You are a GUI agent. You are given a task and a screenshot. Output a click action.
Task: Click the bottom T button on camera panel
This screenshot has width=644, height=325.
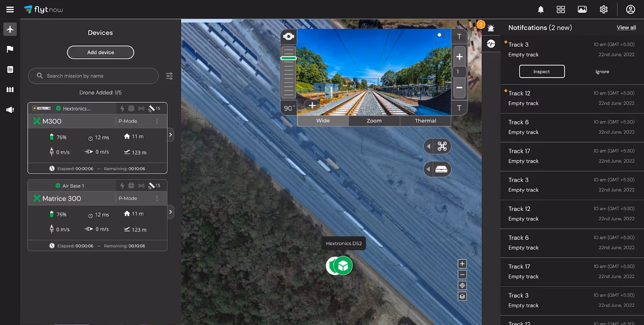coord(459,108)
